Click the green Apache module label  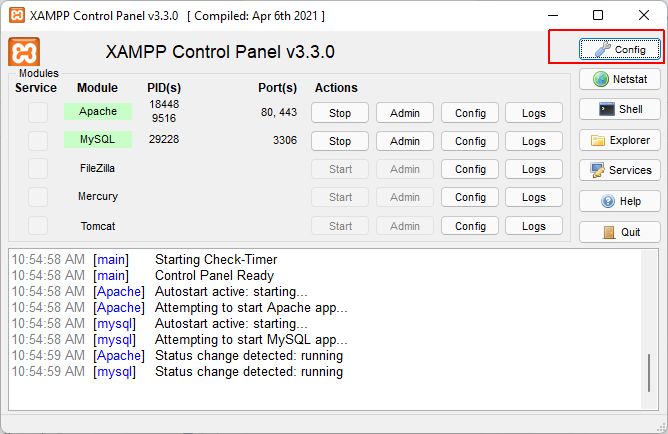point(98,111)
